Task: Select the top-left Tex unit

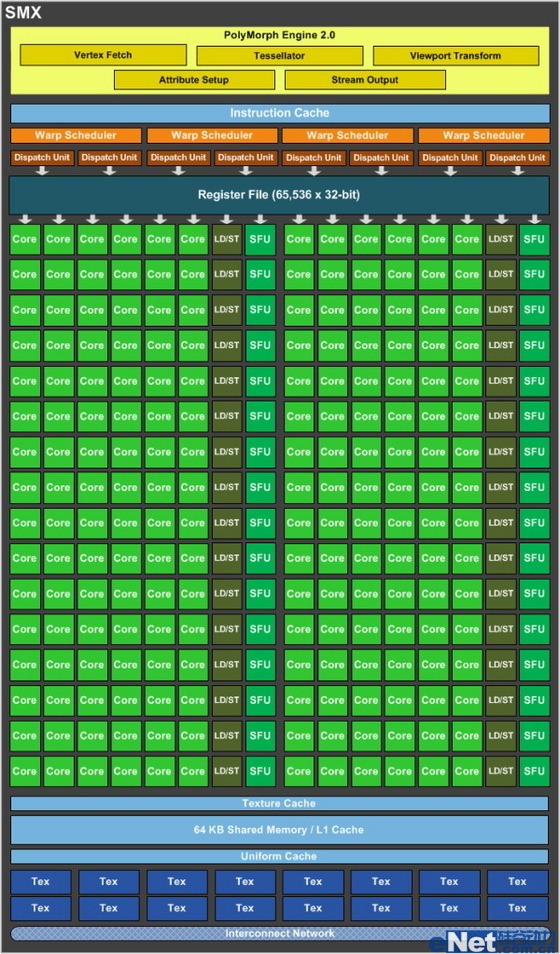Action: (x=41, y=882)
